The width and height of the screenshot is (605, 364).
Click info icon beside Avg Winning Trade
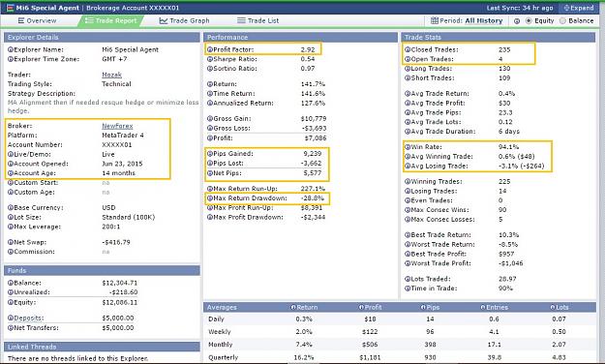408,156
